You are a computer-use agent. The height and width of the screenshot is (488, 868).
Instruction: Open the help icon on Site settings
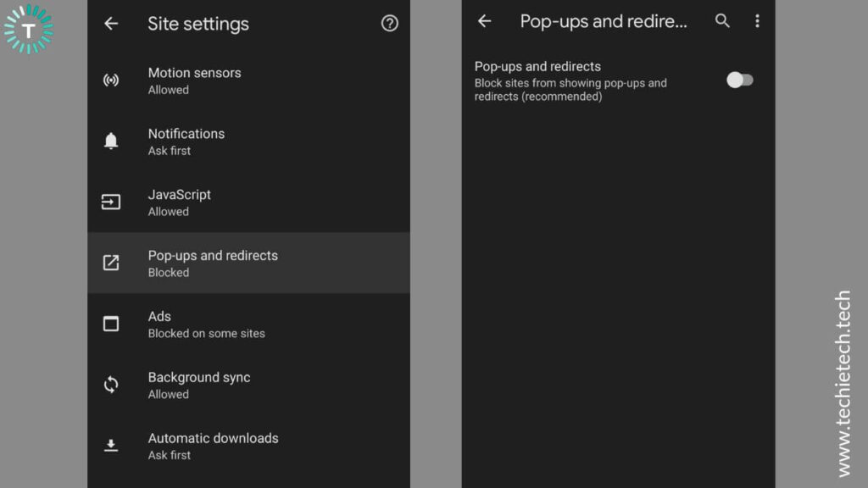[x=390, y=24]
